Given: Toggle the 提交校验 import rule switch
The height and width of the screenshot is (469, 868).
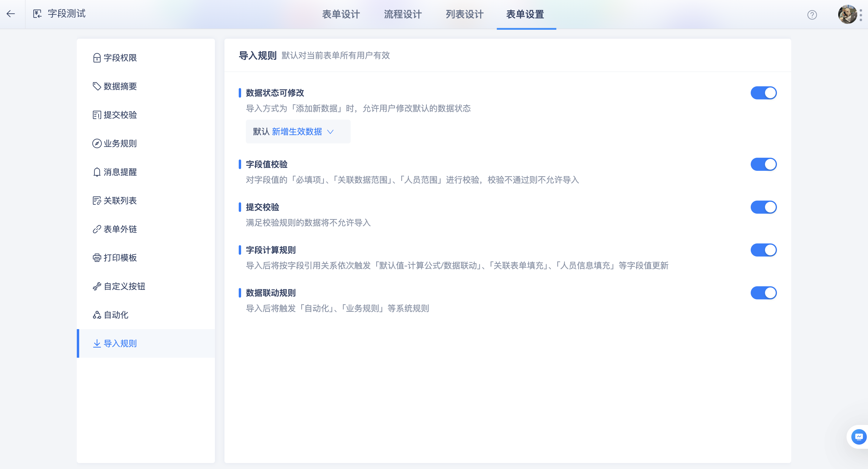Looking at the screenshot, I should 764,207.
